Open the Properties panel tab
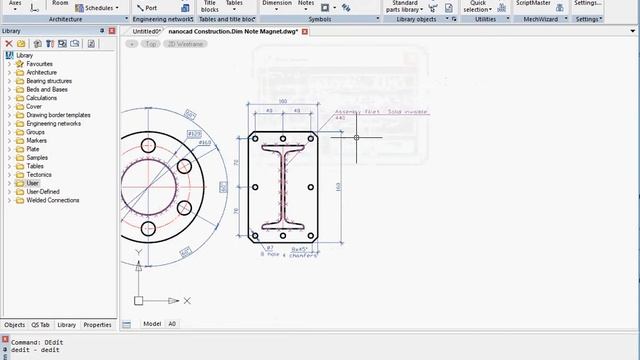The height and width of the screenshot is (360, 640). pyautogui.click(x=97, y=325)
